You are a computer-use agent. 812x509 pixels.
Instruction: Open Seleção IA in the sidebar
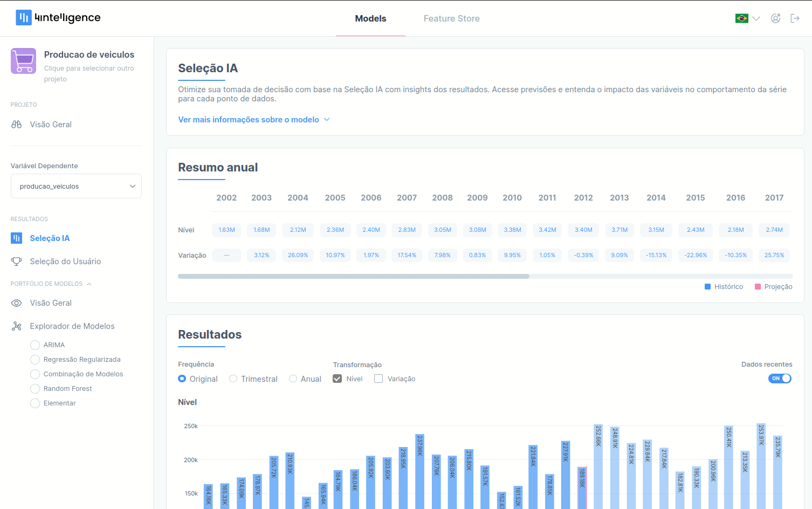pos(50,238)
